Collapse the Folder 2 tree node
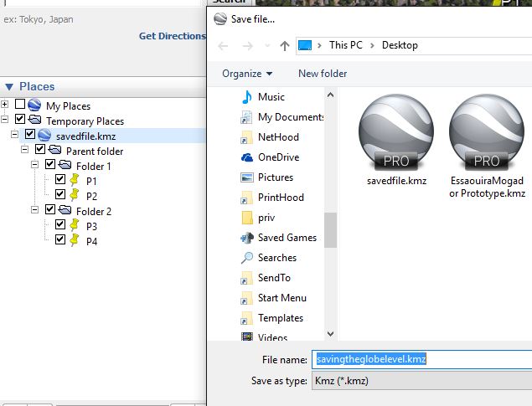532x406 pixels. 35,211
